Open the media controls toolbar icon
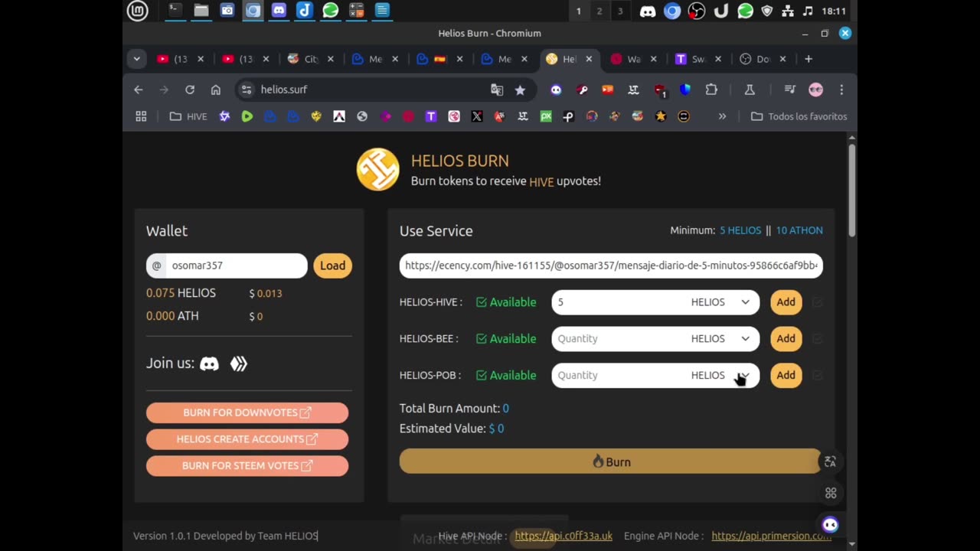This screenshot has width=980, height=551. click(x=790, y=90)
